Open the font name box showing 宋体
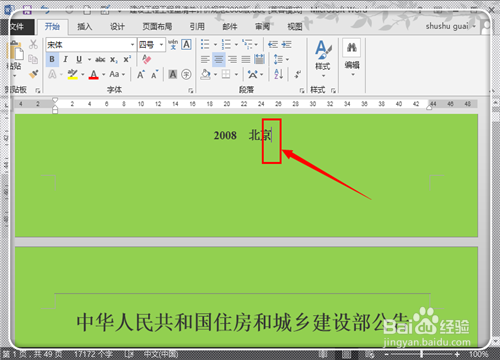 [x=91, y=44]
